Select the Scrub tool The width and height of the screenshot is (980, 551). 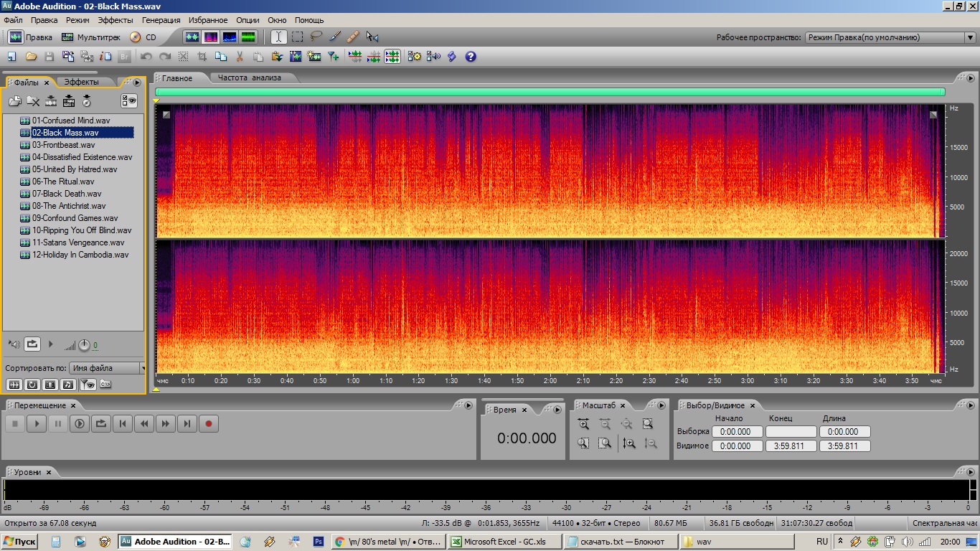[372, 37]
